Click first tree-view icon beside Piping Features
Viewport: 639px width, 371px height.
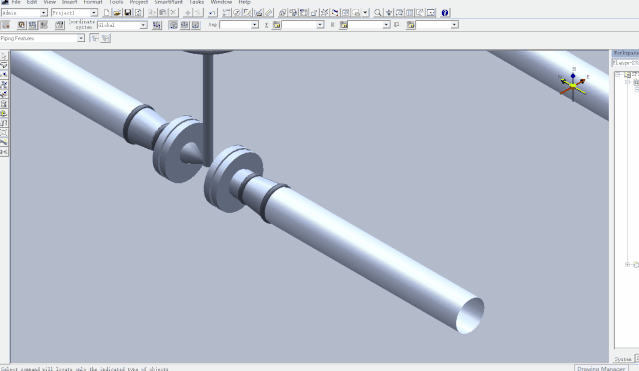[95, 38]
